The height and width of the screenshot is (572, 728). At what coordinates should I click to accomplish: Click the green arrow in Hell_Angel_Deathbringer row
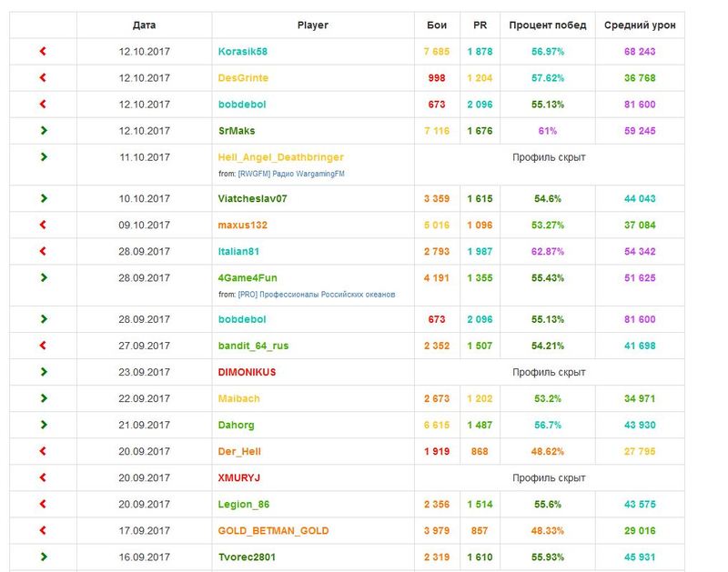pos(43,157)
